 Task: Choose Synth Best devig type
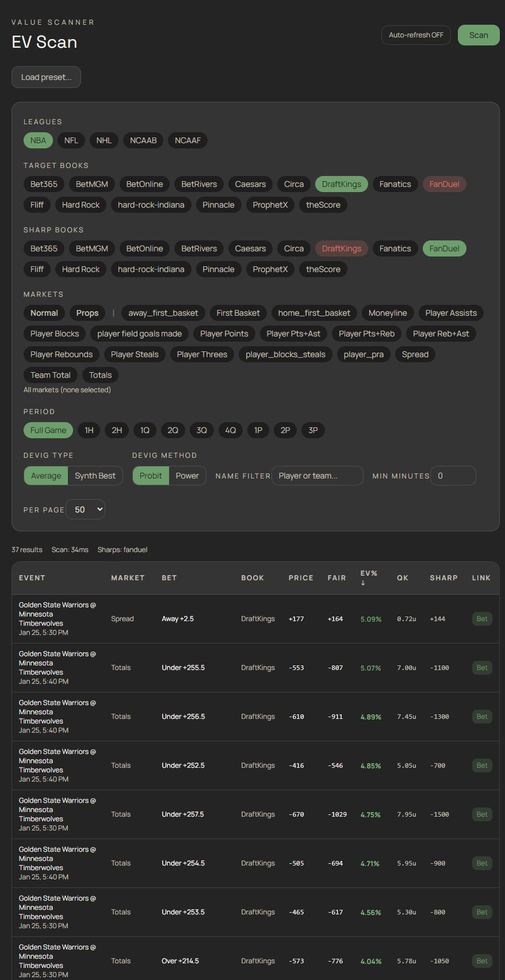[95, 476]
